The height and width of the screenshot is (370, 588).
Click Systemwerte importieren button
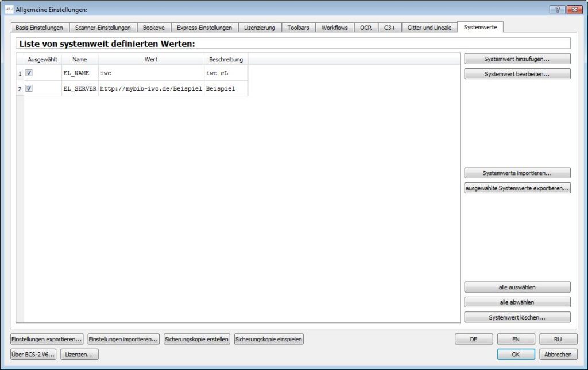coord(517,173)
